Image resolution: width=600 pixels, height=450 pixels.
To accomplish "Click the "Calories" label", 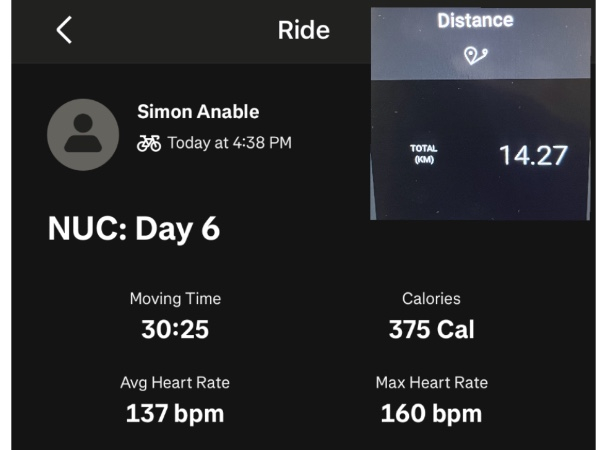I will point(431,299).
